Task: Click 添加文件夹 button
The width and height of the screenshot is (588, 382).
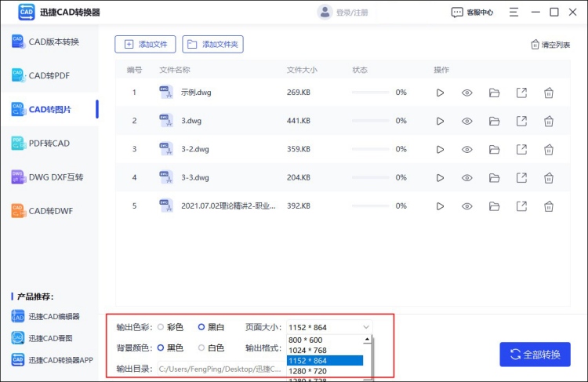Action: (212, 44)
